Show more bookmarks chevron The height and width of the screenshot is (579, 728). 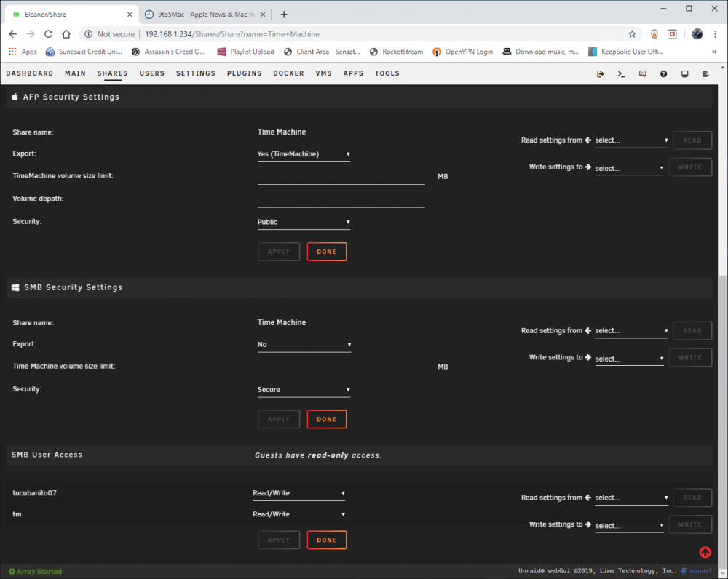click(715, 52)
